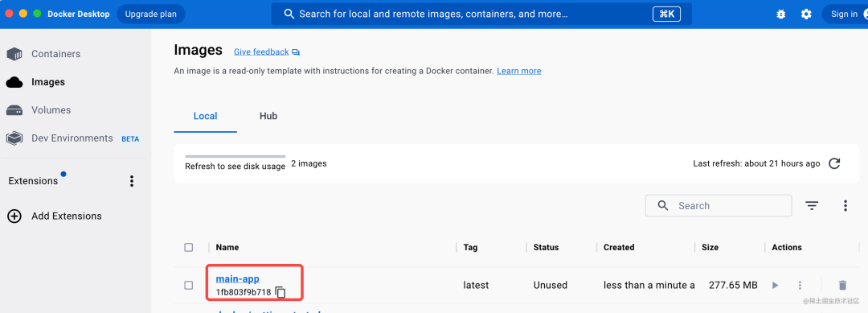Focus the images Search field
Viewport: 868px width, 313px height.
tap(719, 205)
